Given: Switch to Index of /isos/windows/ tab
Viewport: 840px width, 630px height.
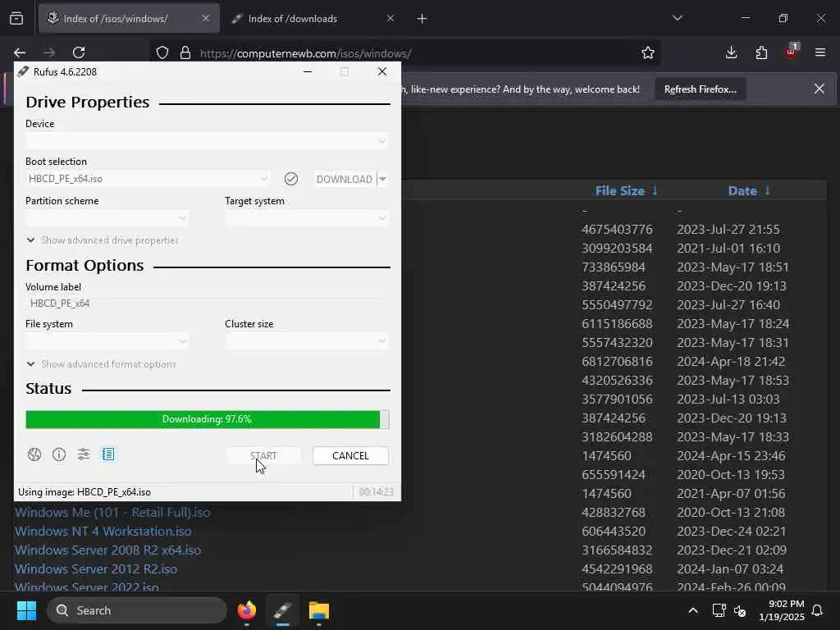Looking at the screenshot, I should 129,18.
